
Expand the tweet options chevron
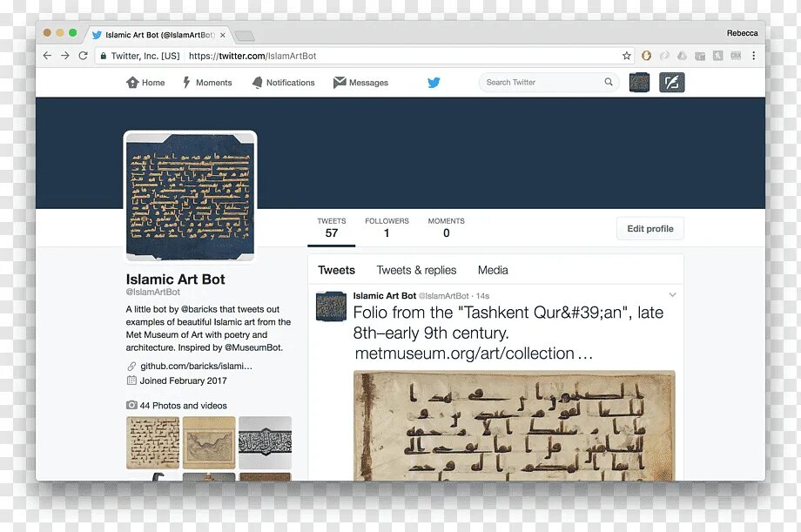672,295
